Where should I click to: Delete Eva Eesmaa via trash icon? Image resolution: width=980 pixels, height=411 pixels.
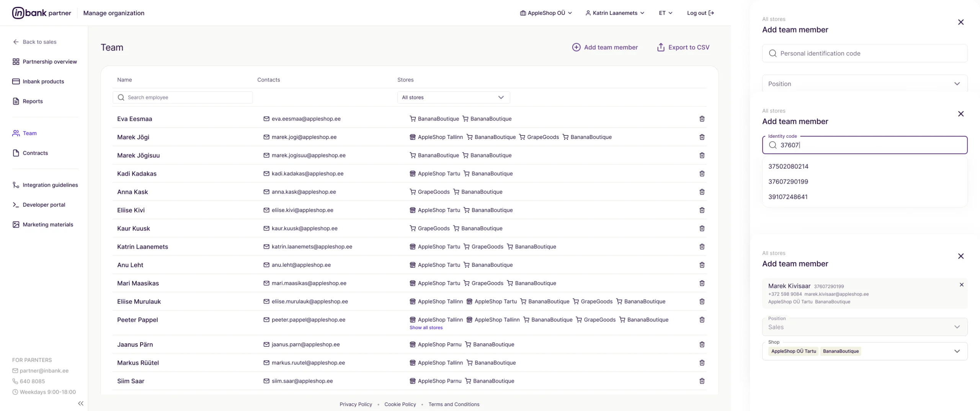tap(702, 119)
